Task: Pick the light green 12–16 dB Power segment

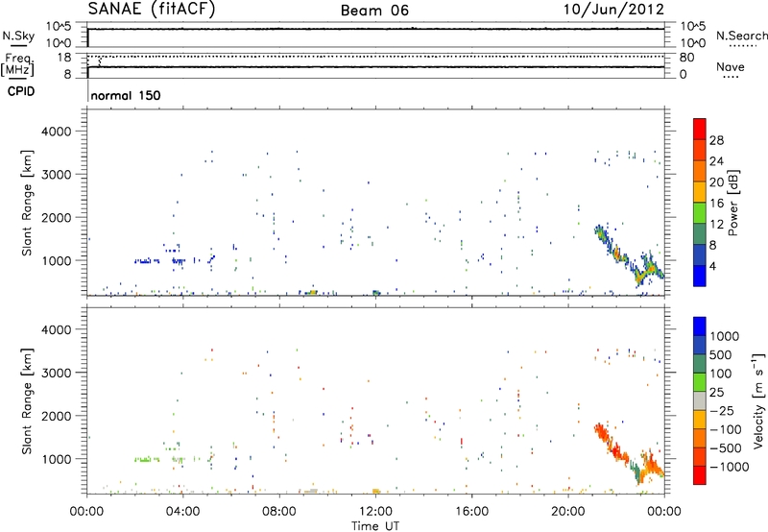Action: (x=700, y=212)
